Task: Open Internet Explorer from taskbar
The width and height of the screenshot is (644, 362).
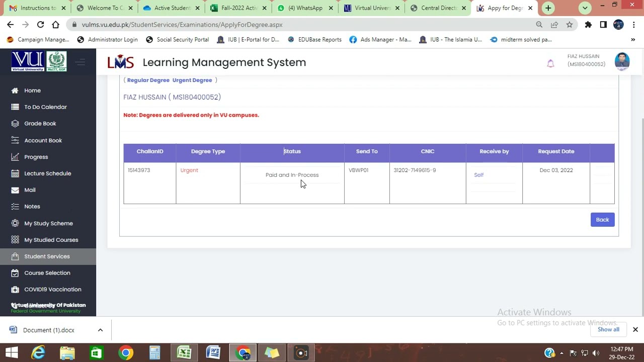Action: click(38, 353)
